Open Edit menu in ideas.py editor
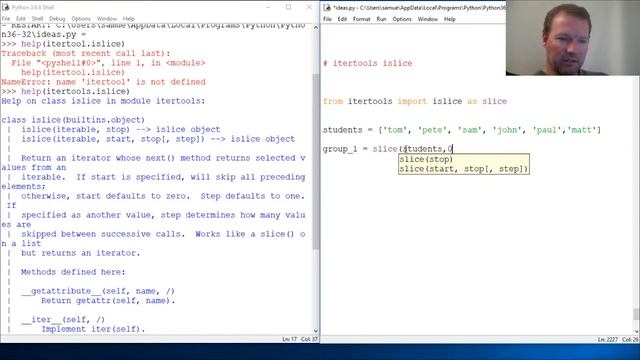 click(342, 19)
